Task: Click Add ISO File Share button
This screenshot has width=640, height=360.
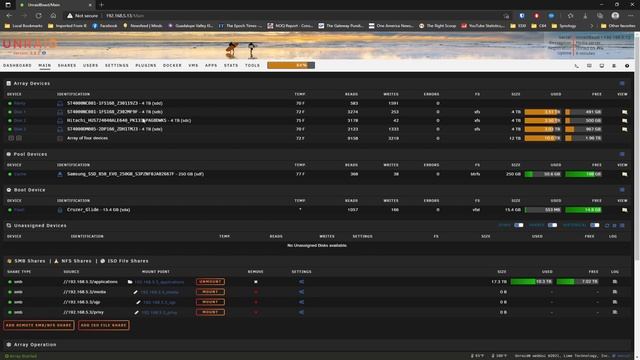Action: tap(104, 325)
